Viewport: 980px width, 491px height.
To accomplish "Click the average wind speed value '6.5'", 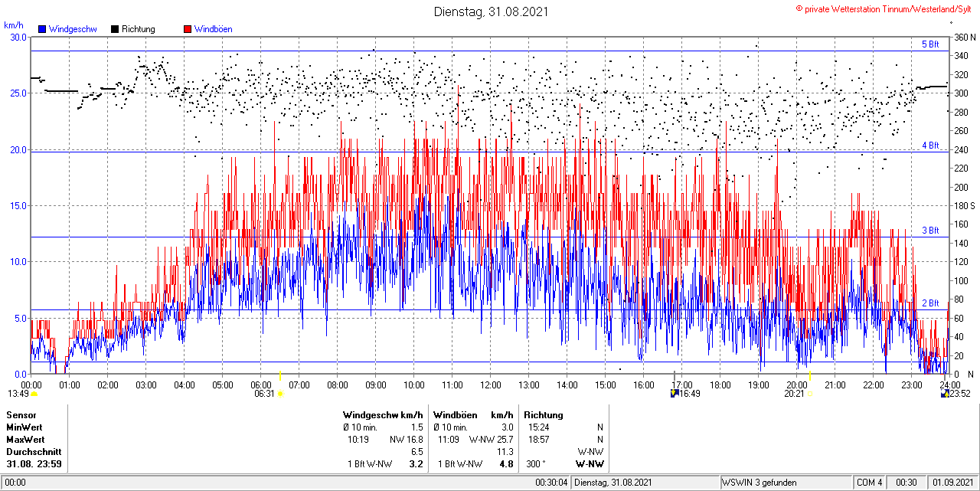I will coord(416,452).
